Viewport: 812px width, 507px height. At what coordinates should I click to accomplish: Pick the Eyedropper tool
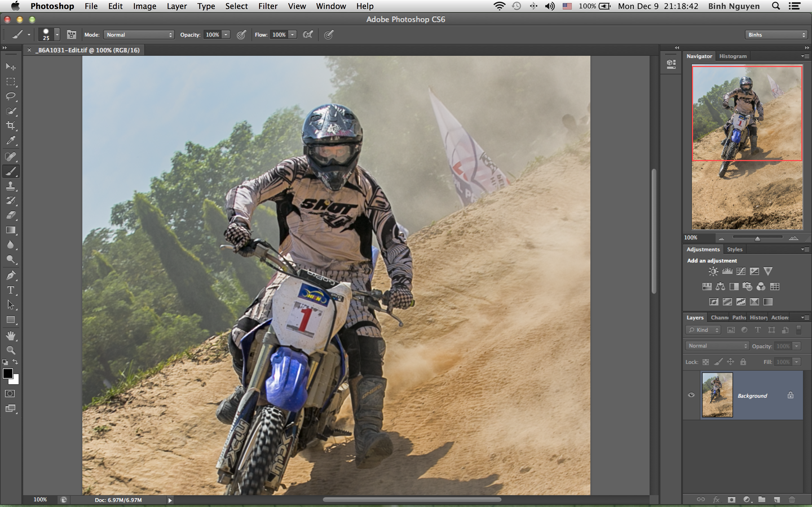click(x=11, y=141)
